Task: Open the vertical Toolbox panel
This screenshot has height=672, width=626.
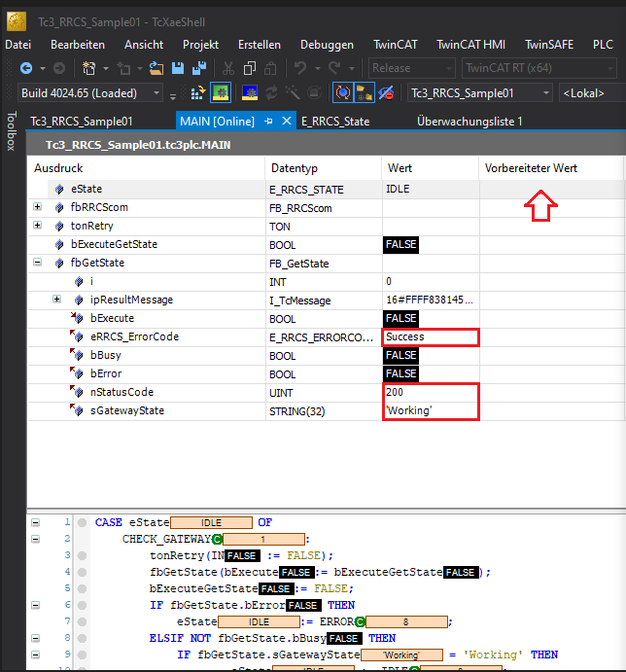Action: coord(11,131)
